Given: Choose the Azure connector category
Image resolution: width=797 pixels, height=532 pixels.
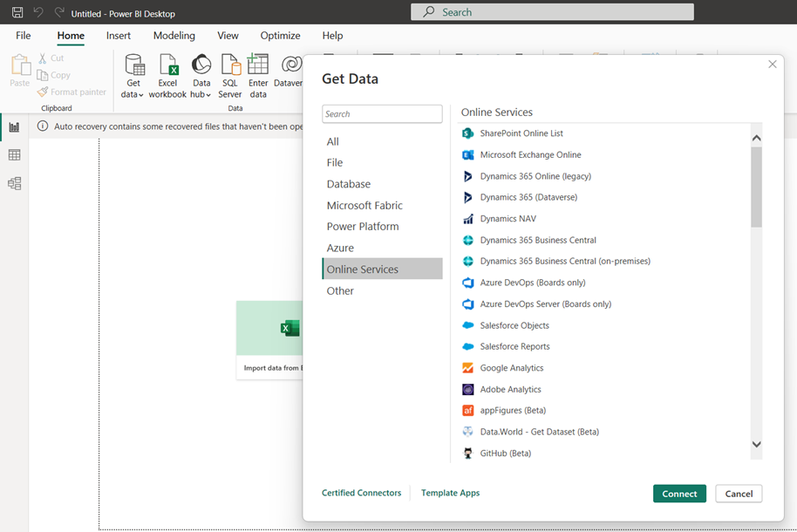Looking at the screenshot, I should 382,248.
